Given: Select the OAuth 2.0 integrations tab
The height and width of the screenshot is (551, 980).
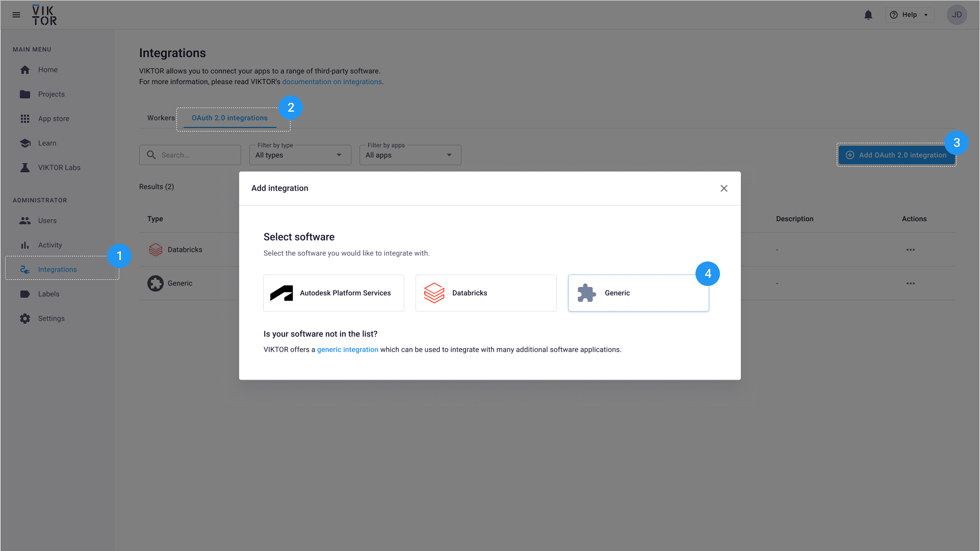Looking at the screenshot, I should coord(229,118).
